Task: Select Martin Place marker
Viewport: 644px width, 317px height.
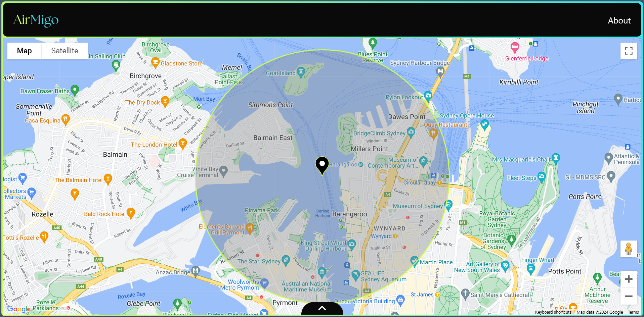Action: click(414, 261)
